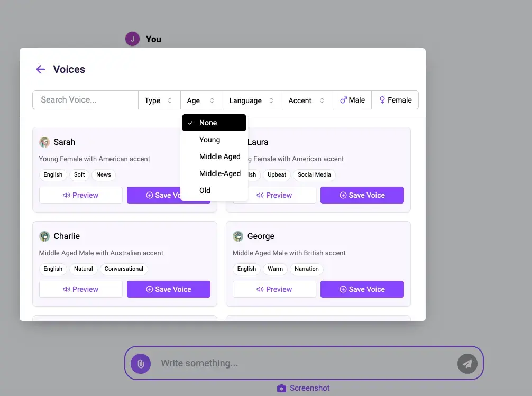
Task: Click Sarah's avatar icon
Action: (x=44, y=142)
